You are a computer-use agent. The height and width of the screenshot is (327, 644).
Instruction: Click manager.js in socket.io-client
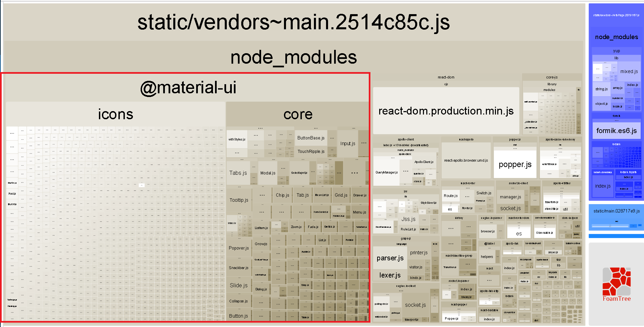pos(510,197)
